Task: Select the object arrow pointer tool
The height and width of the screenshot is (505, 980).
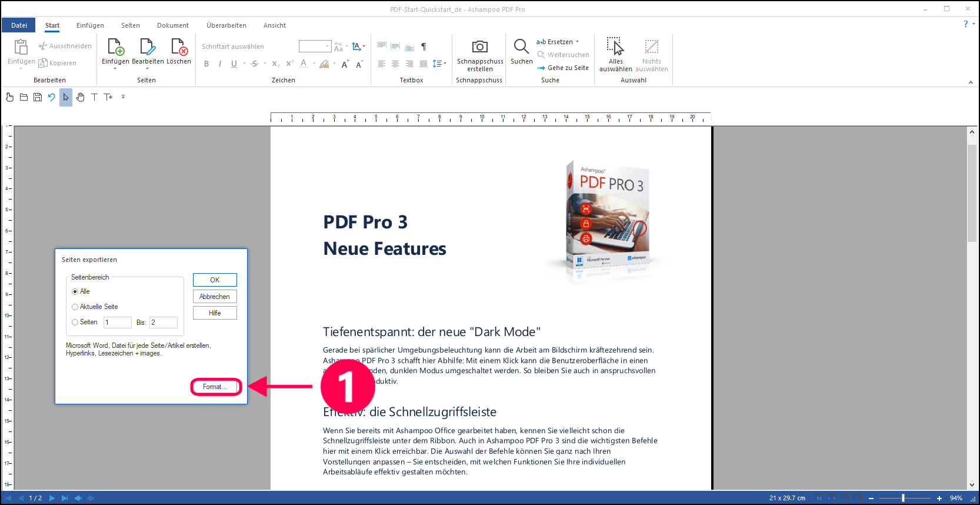Action: tap(66, 97)
